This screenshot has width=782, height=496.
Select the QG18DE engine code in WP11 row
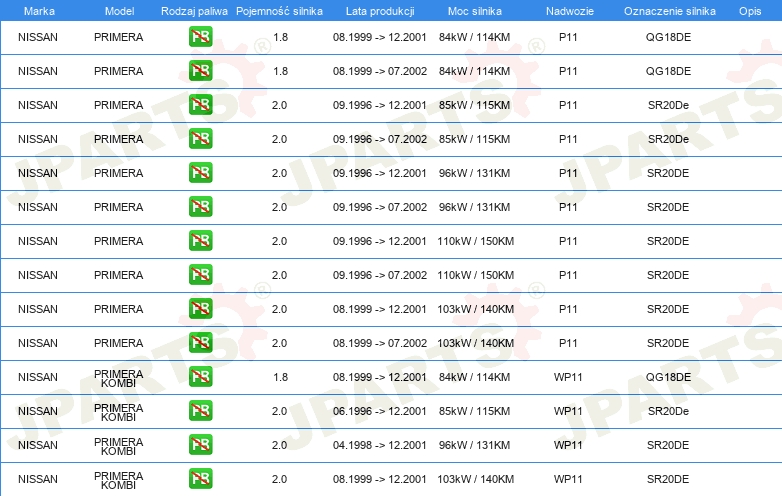(668, 377)
